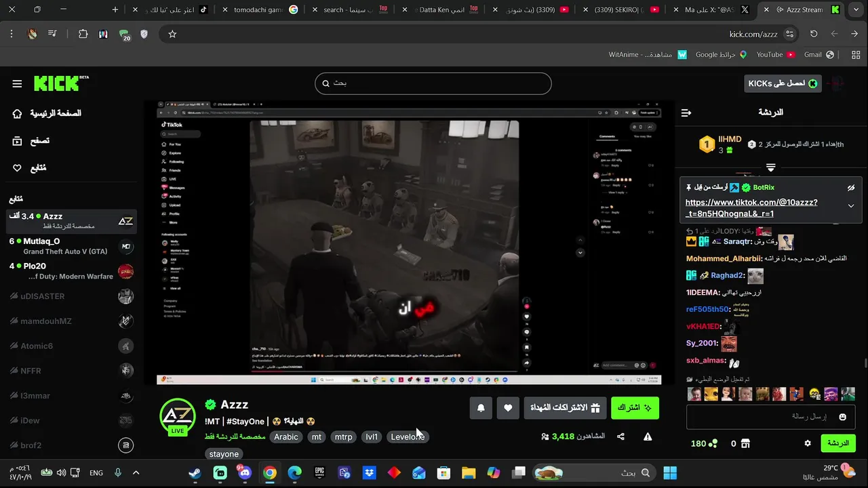Click the report warning triangle icon
Image resolution: width=868 pixels, height=488 pixels.
648,436
